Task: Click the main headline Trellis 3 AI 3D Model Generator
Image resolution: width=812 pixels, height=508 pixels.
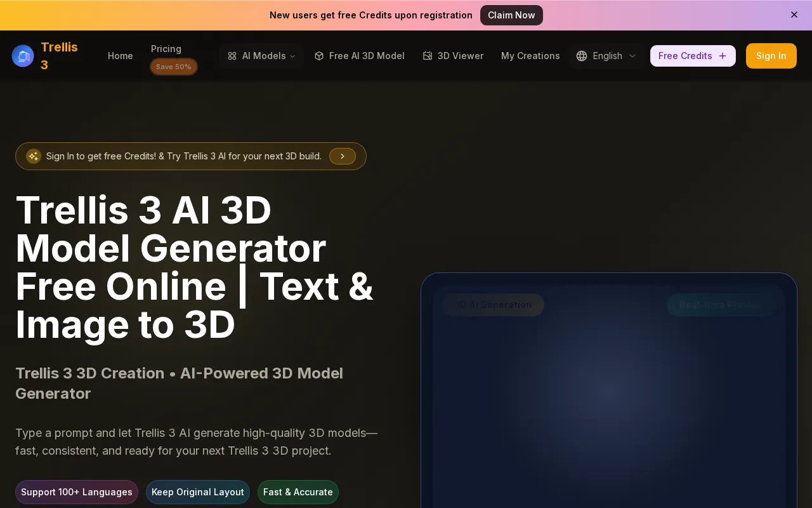Action: coord(194,267)
